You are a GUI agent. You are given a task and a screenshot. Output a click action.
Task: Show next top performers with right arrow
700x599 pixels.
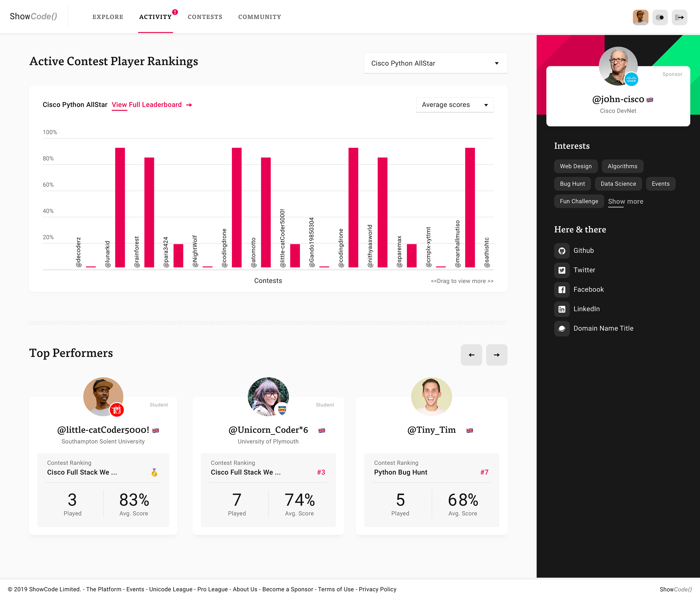pyautogui.click(x=497, y=355)
